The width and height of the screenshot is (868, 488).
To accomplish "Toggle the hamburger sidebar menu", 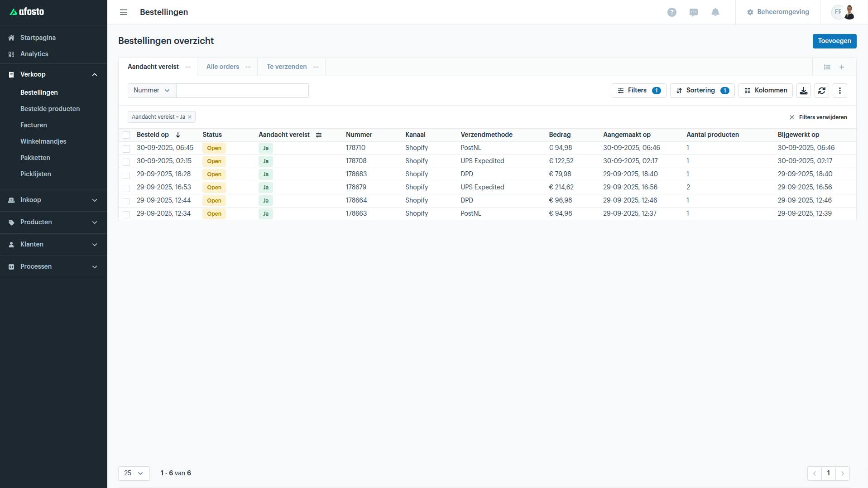I will 124,12.
